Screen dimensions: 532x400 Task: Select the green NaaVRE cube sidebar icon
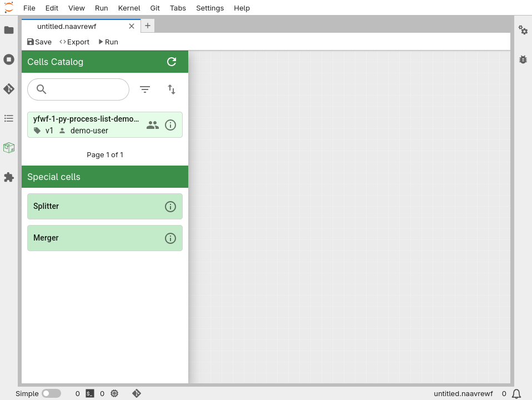(9, 148)
